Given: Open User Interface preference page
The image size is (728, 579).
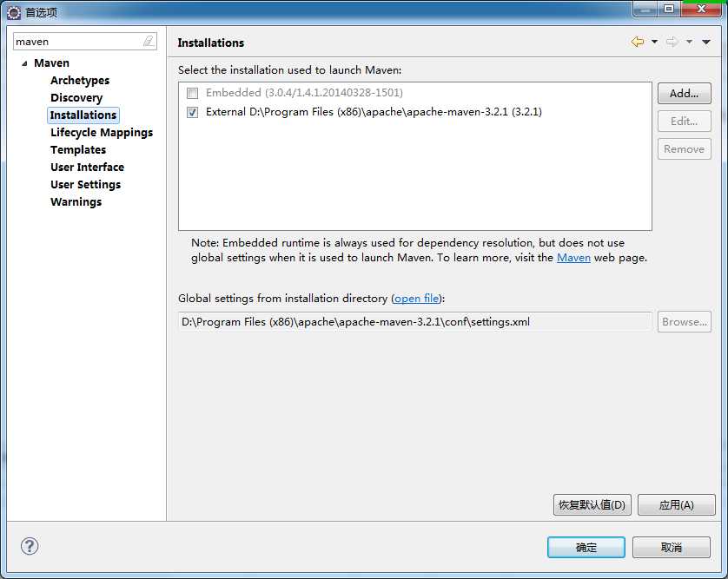Looking at the screenshot, I should point(87,167).
